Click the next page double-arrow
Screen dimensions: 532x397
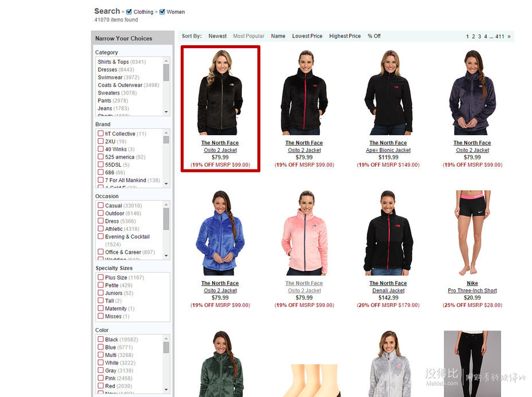[x=509, y=37]
